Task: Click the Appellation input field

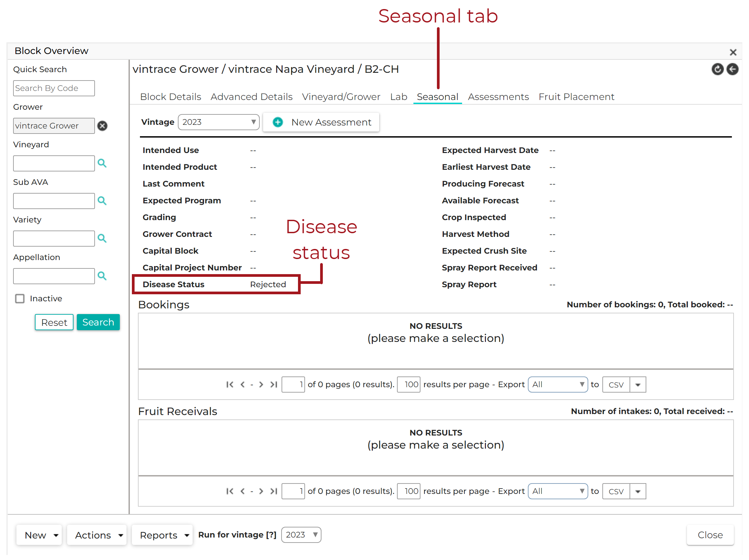Action: click(x=54, y=276)
